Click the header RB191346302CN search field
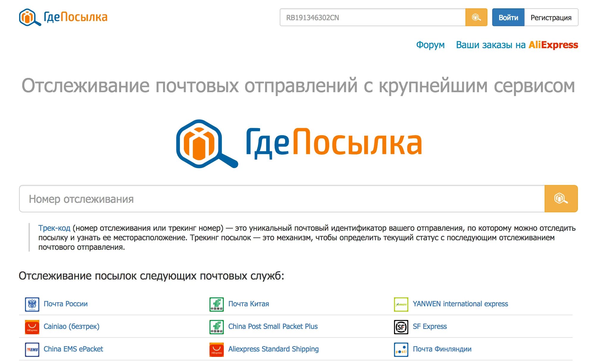Viewport: 594px width, 364px height. click(372, 18)
